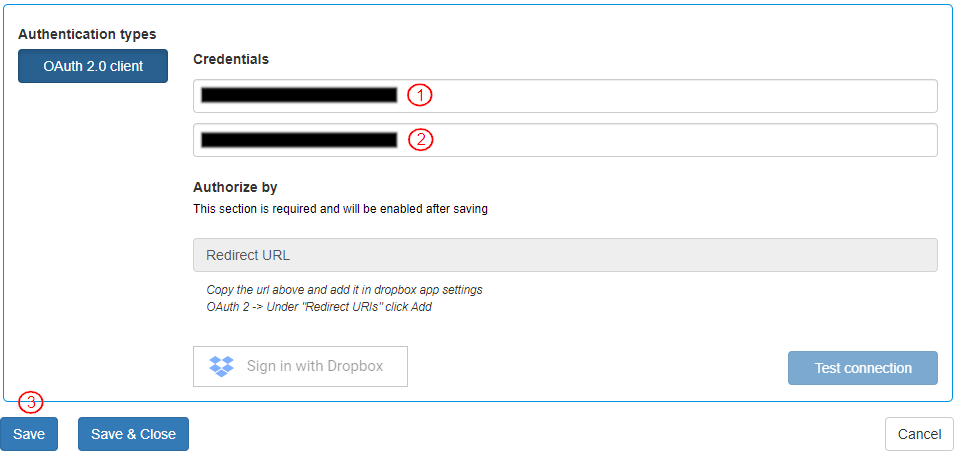Image resolution: width=960 pixels, height=455 pixels.
Task: Select the OAuth 2.0 client authentication type
Action: [x=93, y=66]
